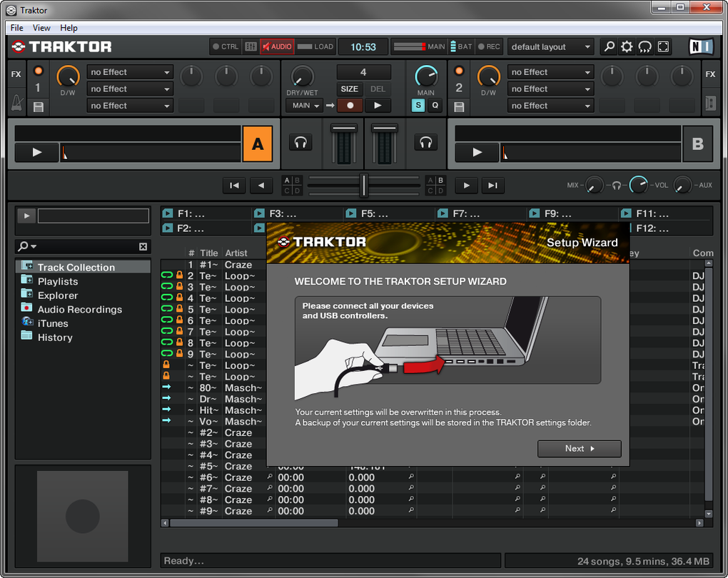This screenshot has height=578, width=728.
Task: Toggle loop recorder DEL button
Action: (x=378, y=88)
